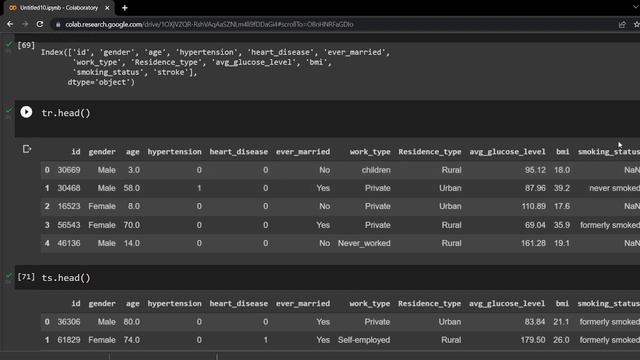
Task: Click the glucose value 161.28
Action: pos(533,243)
